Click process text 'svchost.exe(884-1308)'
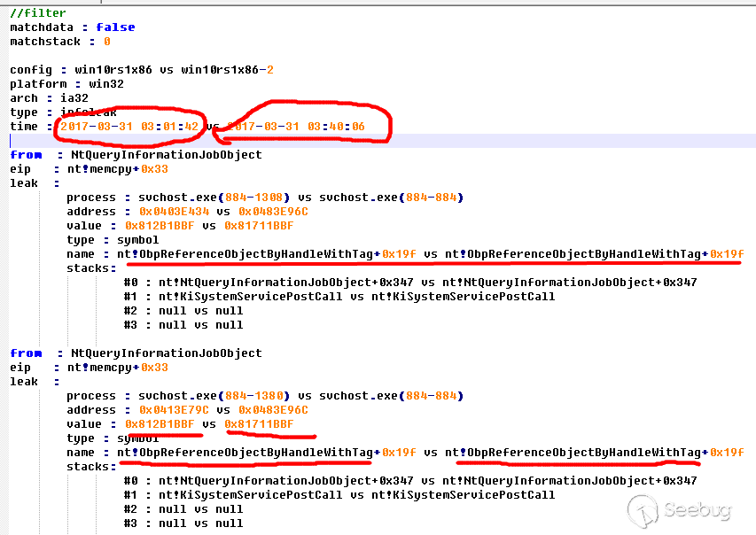Viewport: 756px width, 535px height. (x=214, y=198)
